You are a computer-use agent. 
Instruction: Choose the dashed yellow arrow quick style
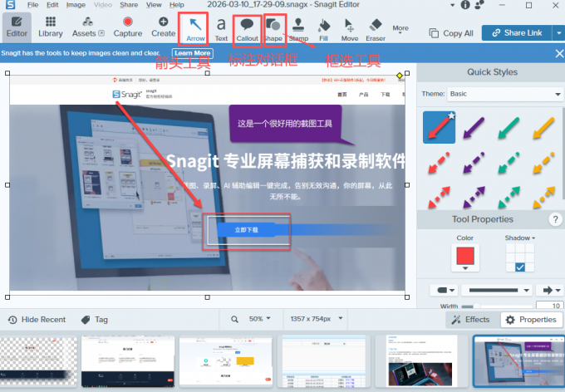coord(543,163)
